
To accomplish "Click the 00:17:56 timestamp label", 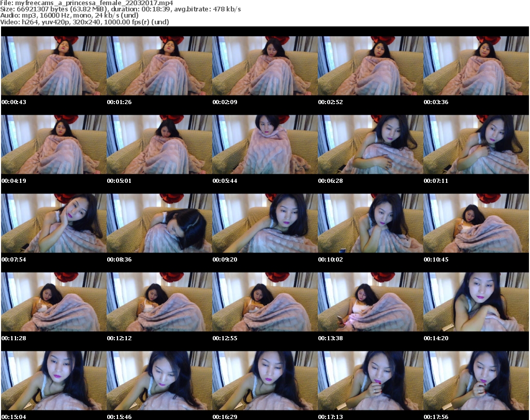I will (436, 417).
